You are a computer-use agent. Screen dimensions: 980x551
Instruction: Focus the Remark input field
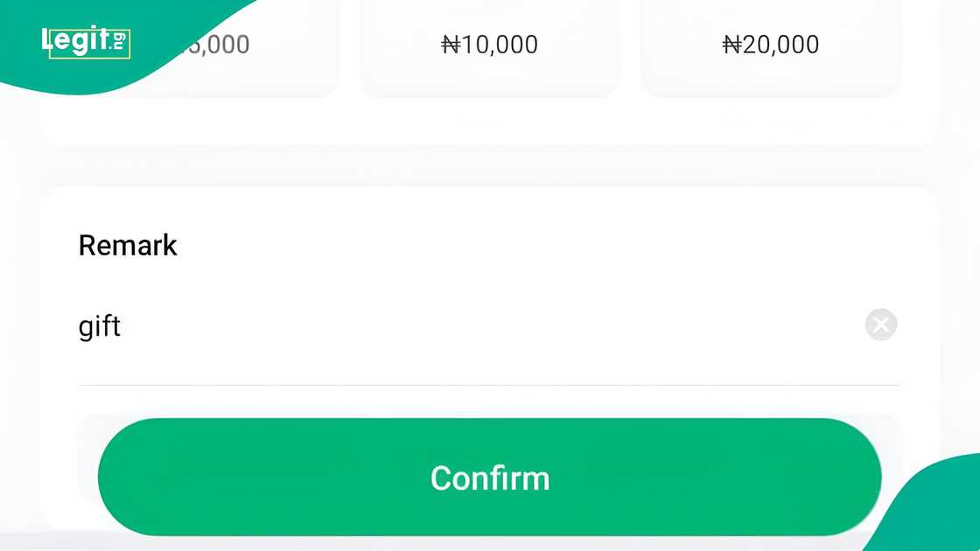click(x=437, y=326)
